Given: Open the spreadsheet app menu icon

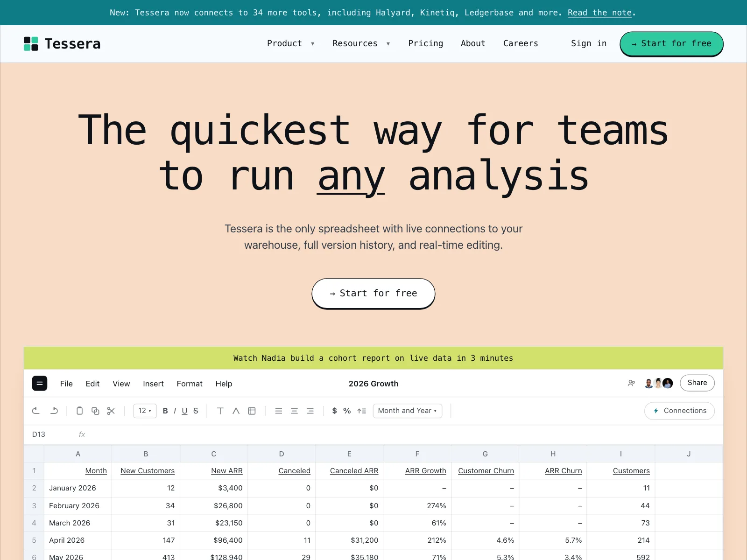Looking at the screenshot, I should pos(40,384).
